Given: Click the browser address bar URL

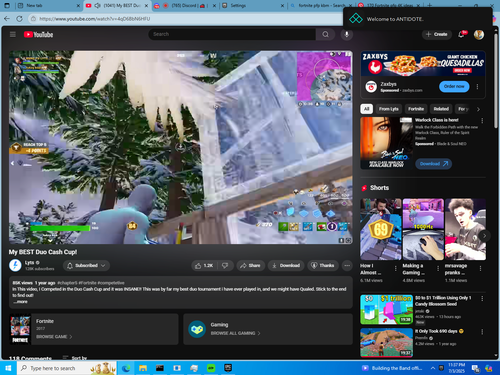Looking at the screenshot, I should pyautogui.click(x=95, y=19).
